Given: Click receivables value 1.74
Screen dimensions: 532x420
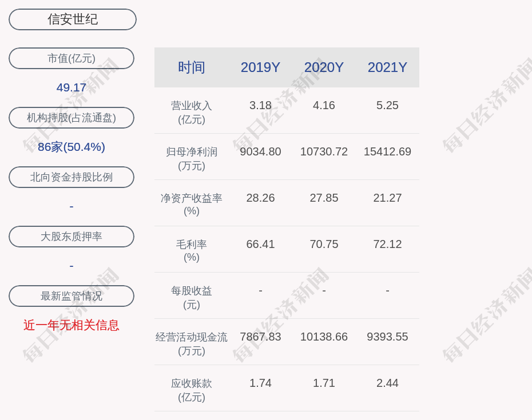Looking at the screenshot, I should pos(260,383).
